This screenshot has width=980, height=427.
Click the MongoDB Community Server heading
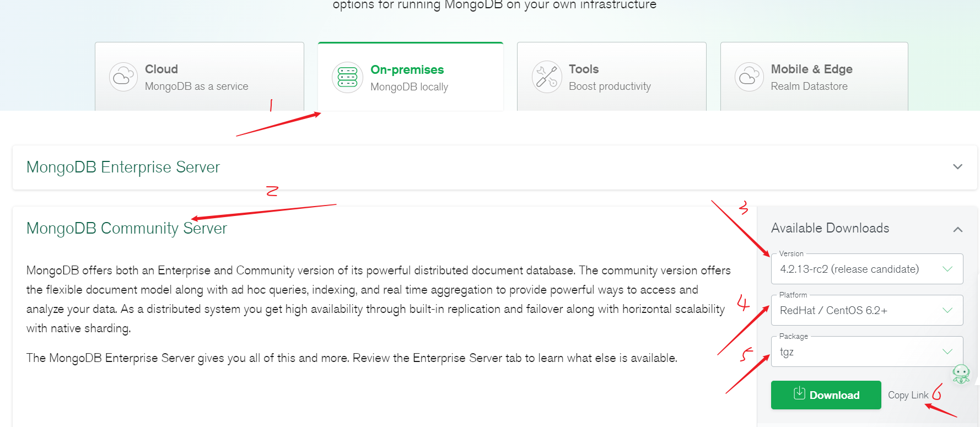coord(127,228)
